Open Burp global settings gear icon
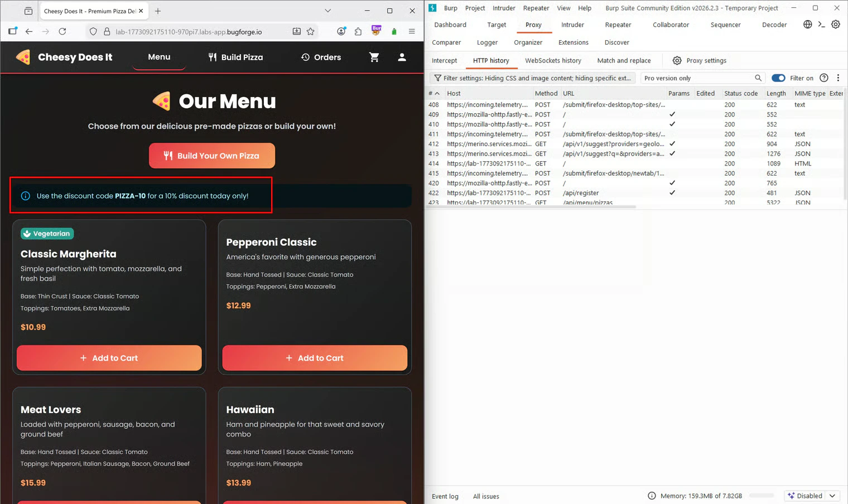Screen dimensions: 848x504 point(836,25)
